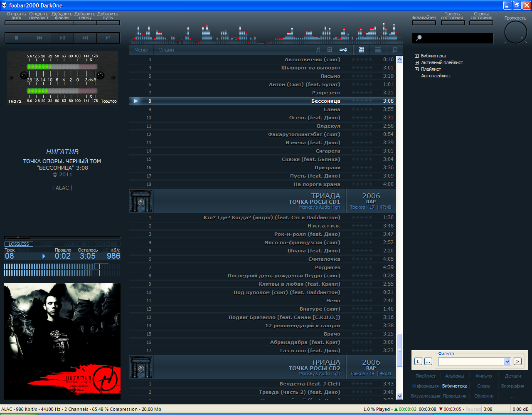Click the Добавить путь button
532x415 pixels.
pos(108,23)
